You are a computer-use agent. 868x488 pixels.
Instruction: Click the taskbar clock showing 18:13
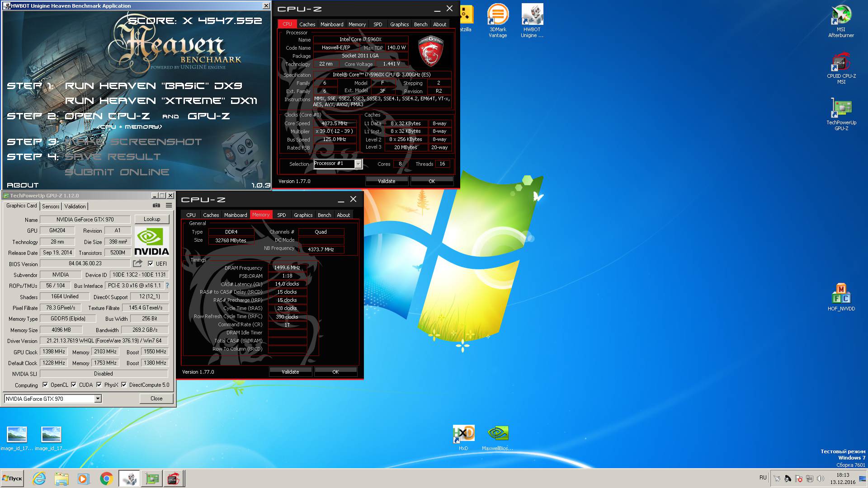coord(843,479)
